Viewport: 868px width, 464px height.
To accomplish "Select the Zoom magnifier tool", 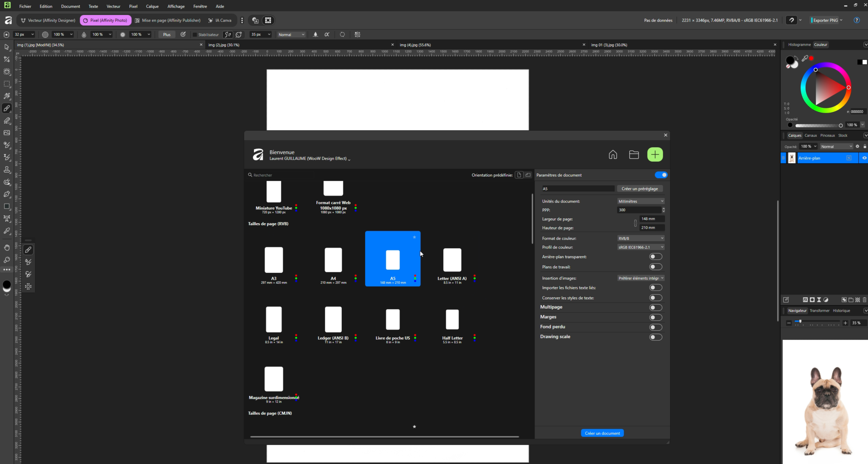I will point(7,260).
